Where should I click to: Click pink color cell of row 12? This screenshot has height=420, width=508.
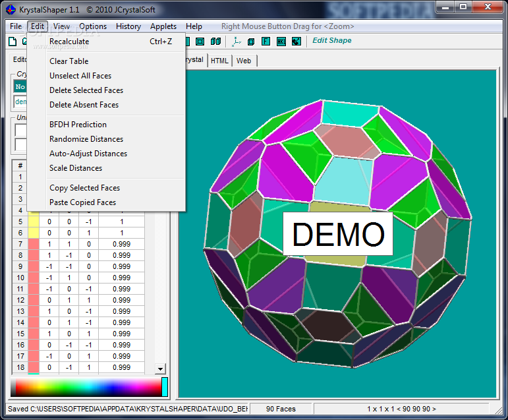[x=34, y=300]
